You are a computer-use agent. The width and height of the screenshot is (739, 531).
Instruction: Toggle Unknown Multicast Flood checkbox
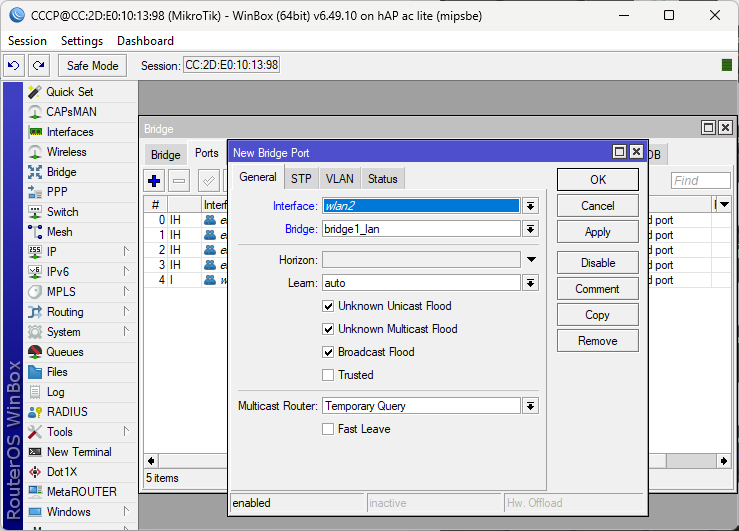[328, 329]
